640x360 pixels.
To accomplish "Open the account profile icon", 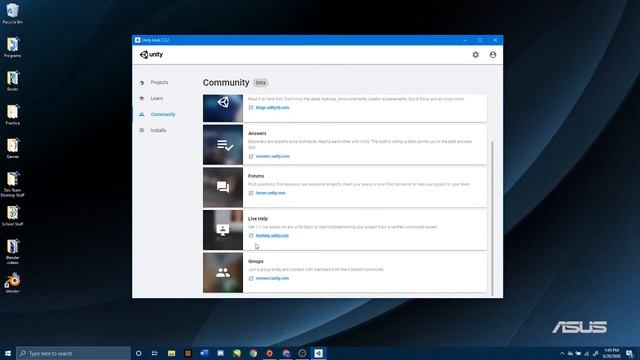I will coord(493,55).
